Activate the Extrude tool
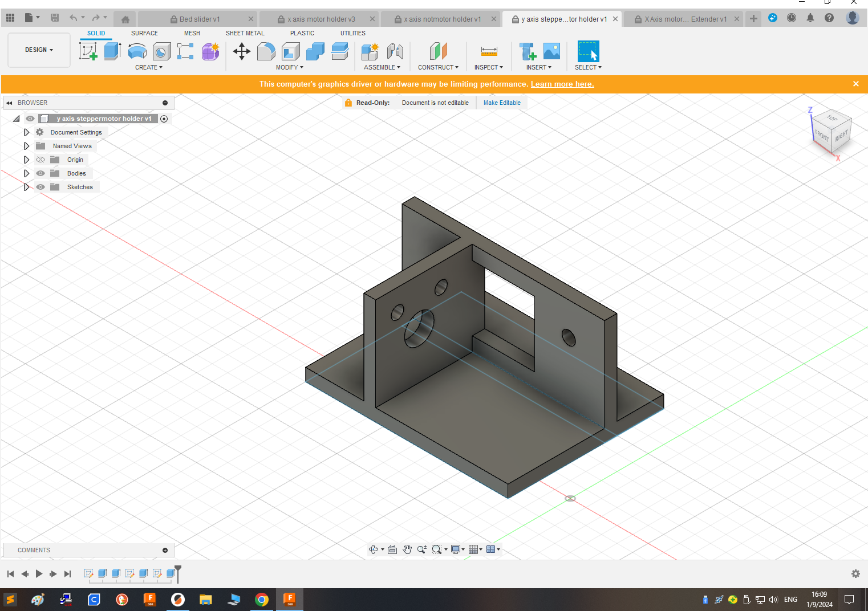This screenshot has width=868, height=611. click(112, 51)
